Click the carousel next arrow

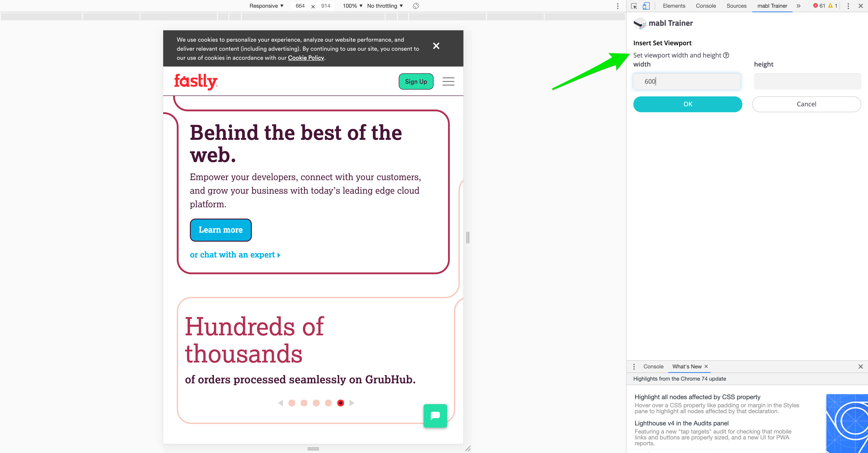tap(352, 403)
